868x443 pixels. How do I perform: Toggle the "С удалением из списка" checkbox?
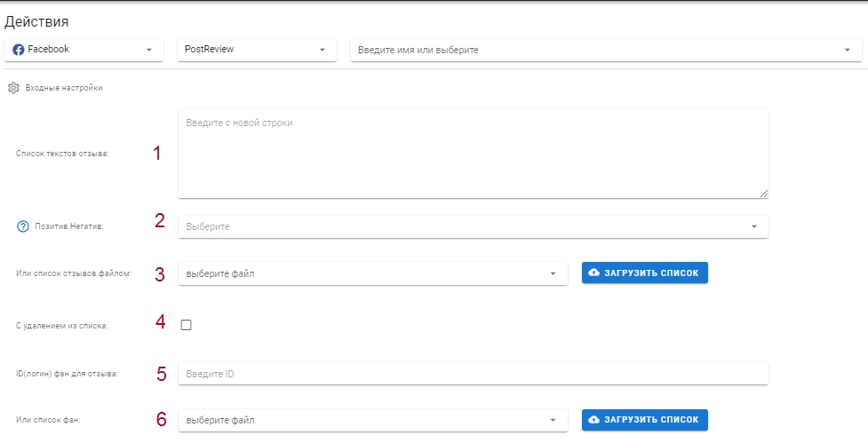pos(186,325)
